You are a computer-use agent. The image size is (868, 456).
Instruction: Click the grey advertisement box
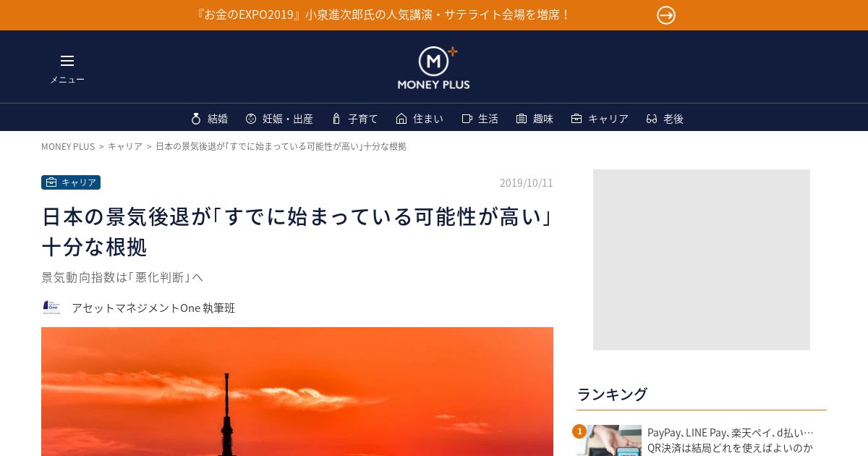(x=702, y=260)
